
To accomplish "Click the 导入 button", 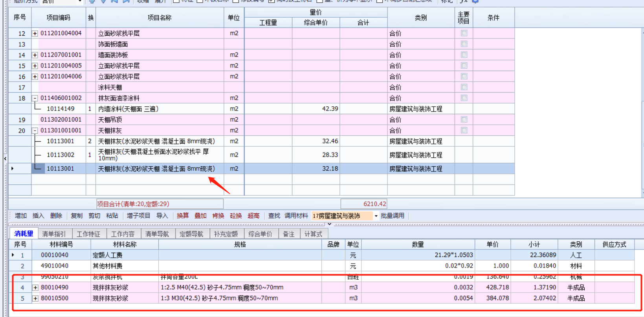I will pos(162,216).
